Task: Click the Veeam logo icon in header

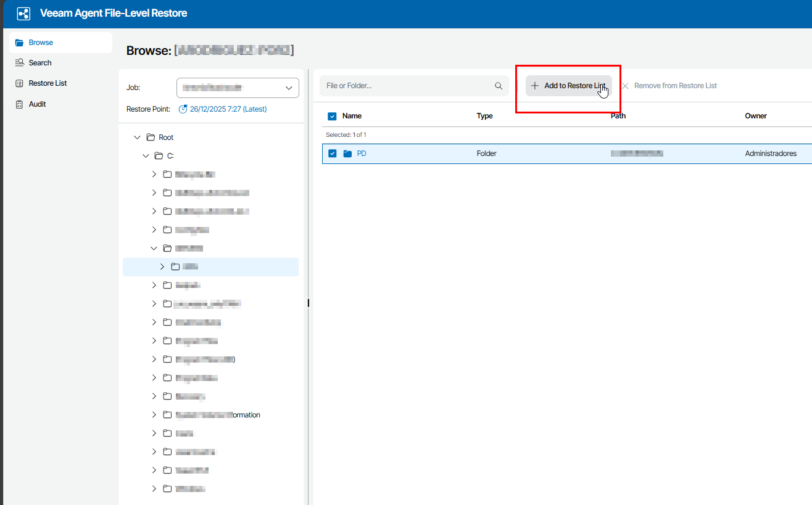Action: coord(23,14)
